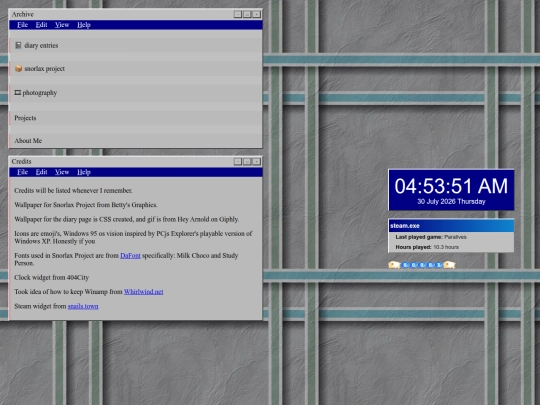Close the Archive window
Image resolution: width=540 pixels, height=405 pixels.
pyautogui.click(x=256, y=14)
